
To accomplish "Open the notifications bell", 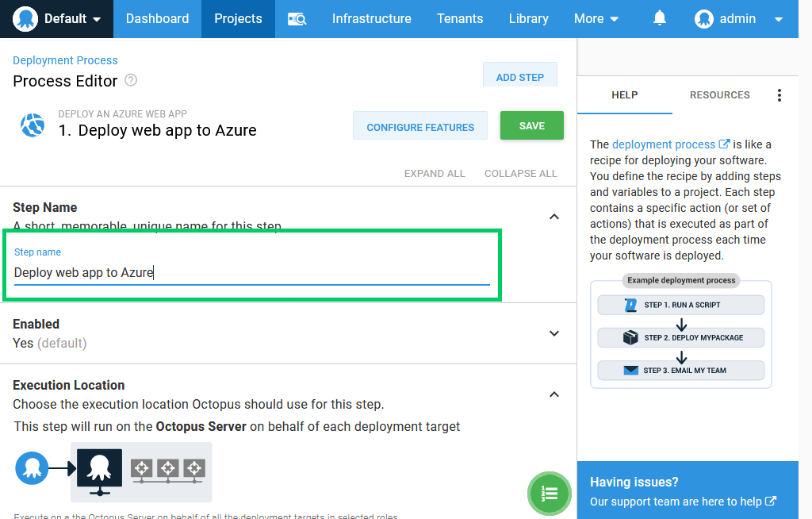I will click(659, 19).
